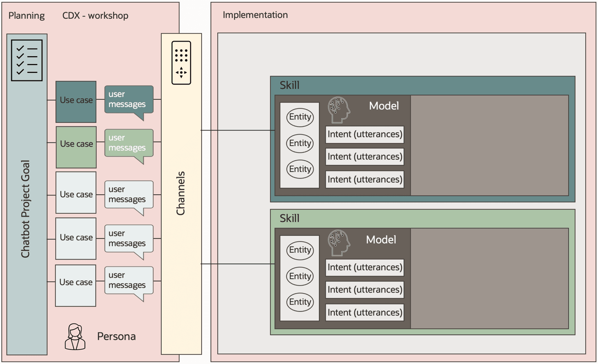This screenshot has height=364, width=598.
Task: Click the dial-pad icon atop the Channels bar
Action: click(x=181, y=63)
